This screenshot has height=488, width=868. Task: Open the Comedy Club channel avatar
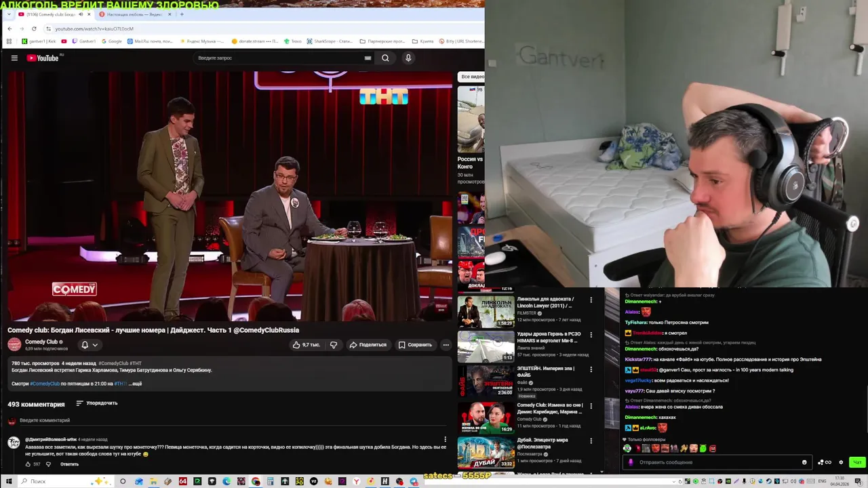pyautogui.click(x=14, y=345)
